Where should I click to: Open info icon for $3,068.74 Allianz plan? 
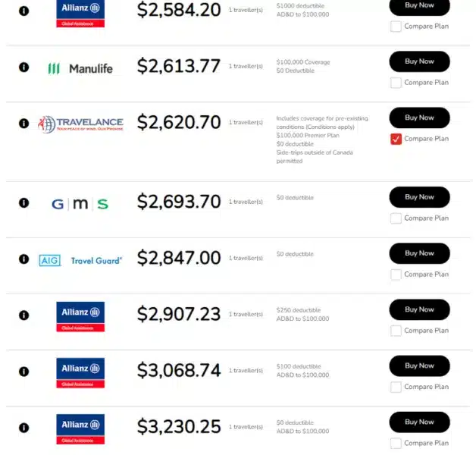[23, 371]
